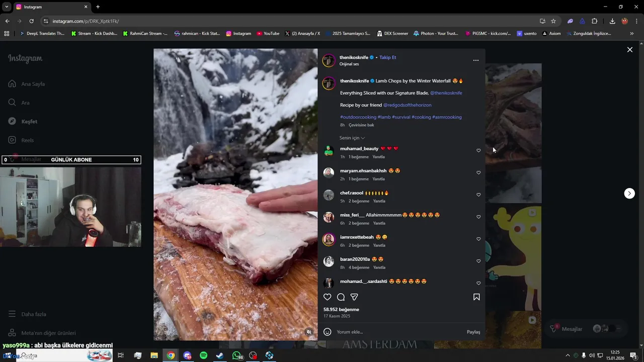Screen dimensions: 644x362
Task: Open the 'DeepL Translate' bookmark
Action: click(42, 34)
